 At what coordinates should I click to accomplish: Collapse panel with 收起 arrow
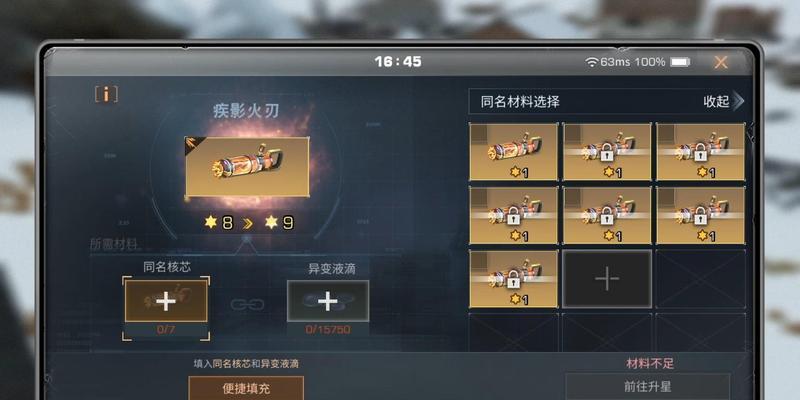tap(723, 102)
